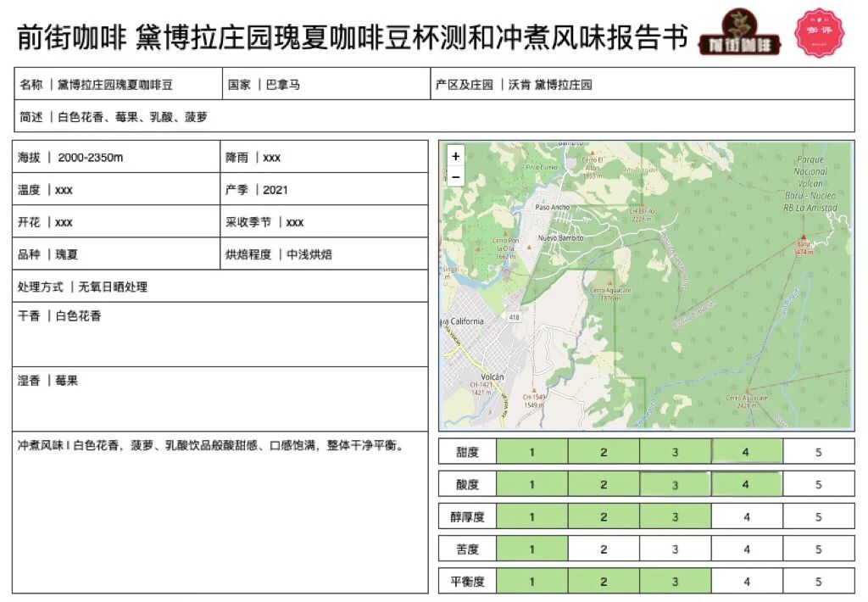Click the red round seal logo
The width and height of the screenshot is (868, 602).
[x=819, y=33]
